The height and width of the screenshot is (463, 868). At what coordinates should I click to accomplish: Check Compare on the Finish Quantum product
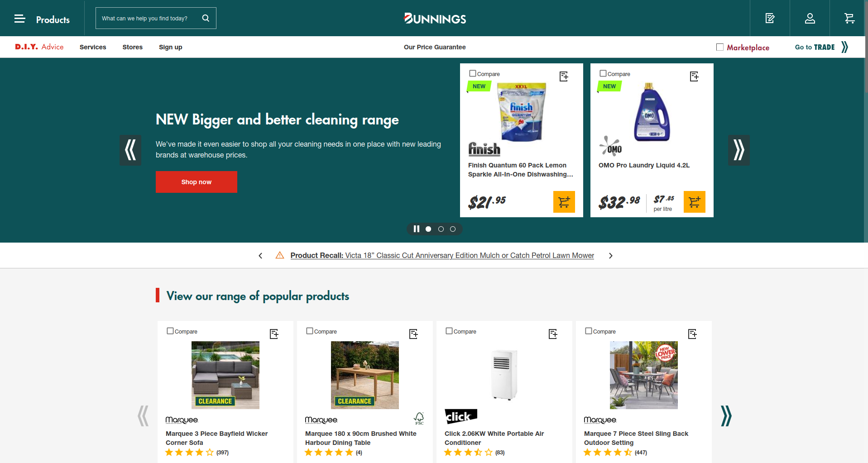pyautogui.click(x=473, y=73)
